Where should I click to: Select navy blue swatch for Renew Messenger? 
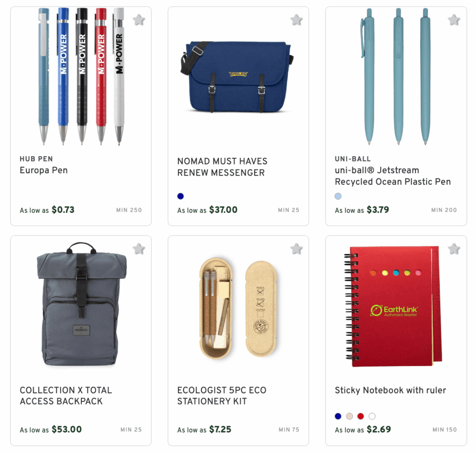click(181, 197)
